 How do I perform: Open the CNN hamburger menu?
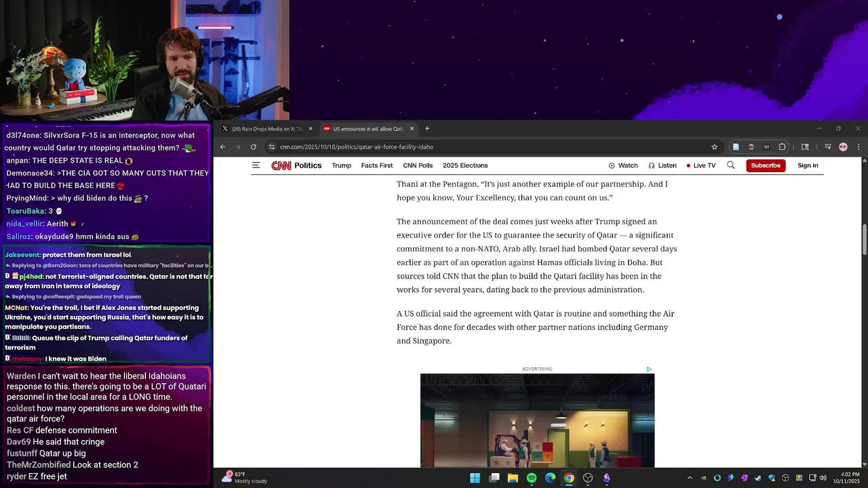point(256,165)
